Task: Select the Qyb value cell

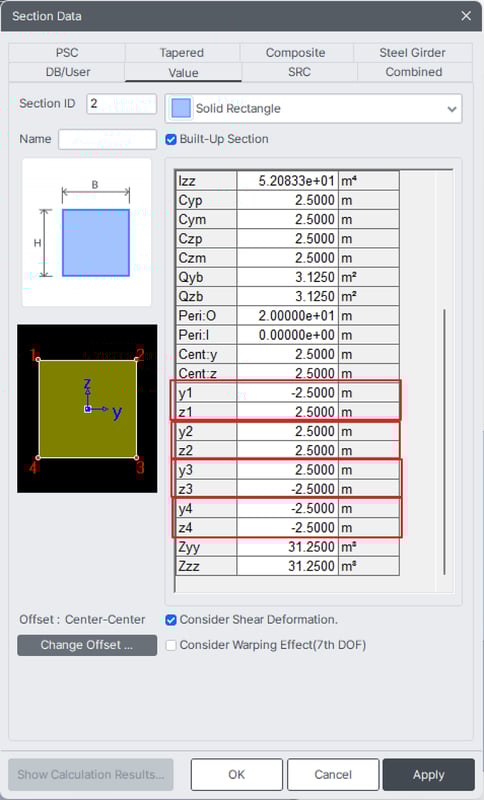Action: 288,278
